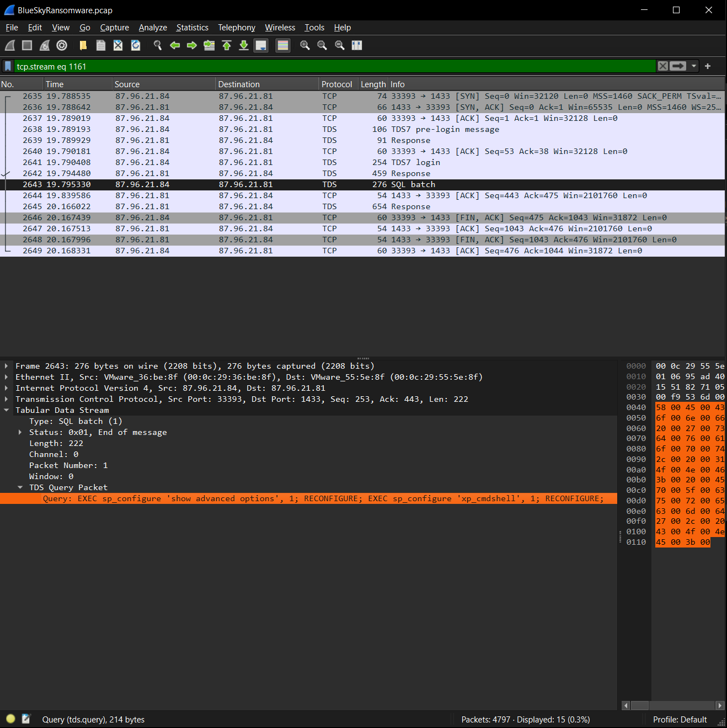
Task: Open the expert information indicator in status bar
Action: (10, 719)
